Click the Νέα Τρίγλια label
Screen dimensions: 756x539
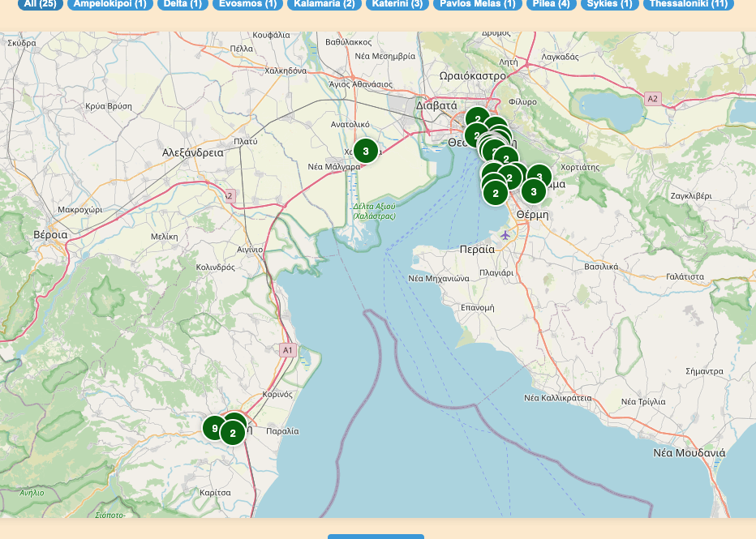pyautogui.click(x=643, y=402)
